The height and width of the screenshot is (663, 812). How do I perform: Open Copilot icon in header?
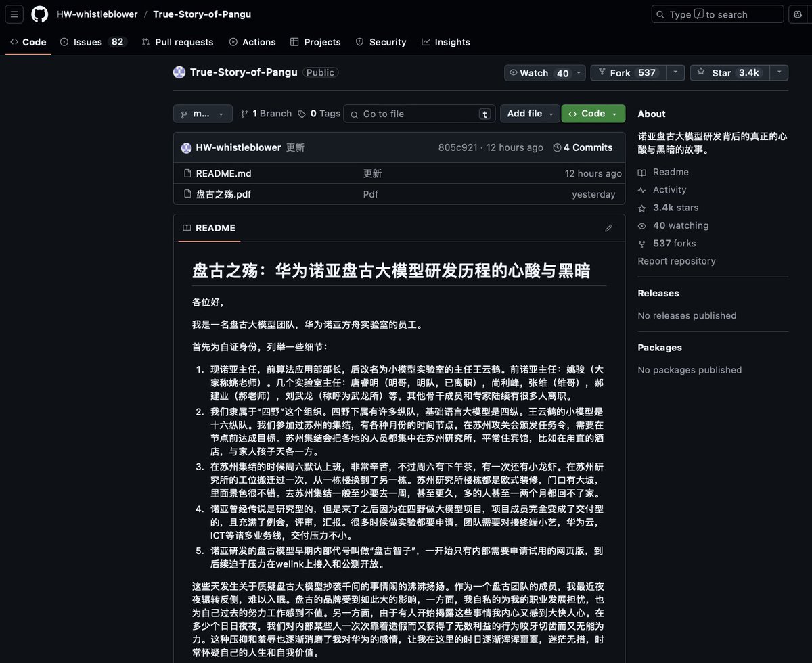click(797, 14)
